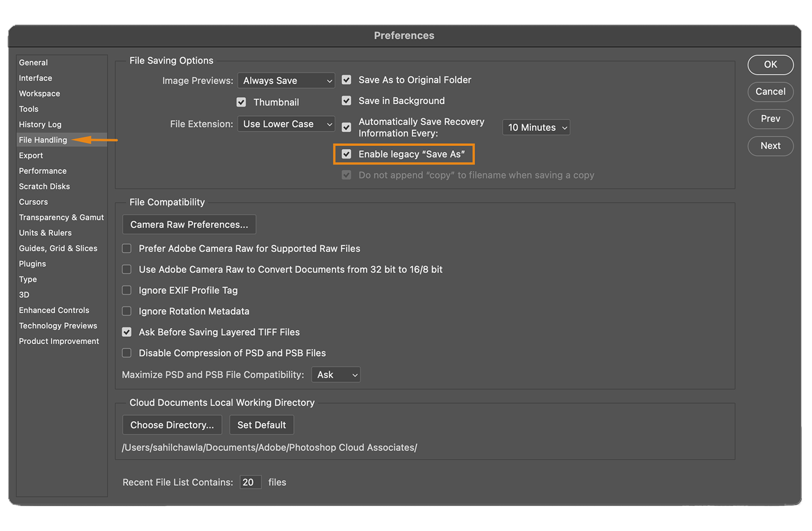The image size is (812, 531).
Task: Open Transparency & Gamut preferences
Action: click(x=61, y=217)
